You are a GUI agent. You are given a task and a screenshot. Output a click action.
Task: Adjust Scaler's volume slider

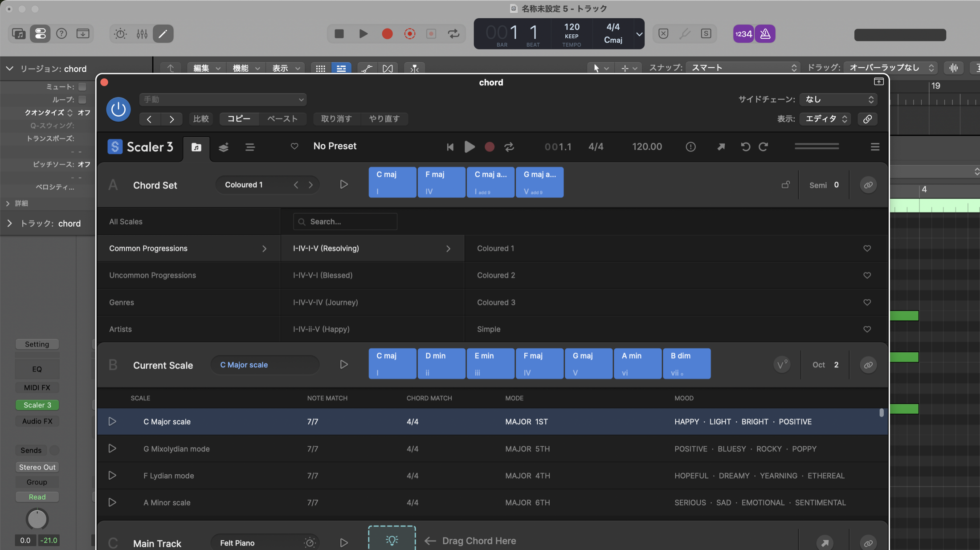pos(817,147)
